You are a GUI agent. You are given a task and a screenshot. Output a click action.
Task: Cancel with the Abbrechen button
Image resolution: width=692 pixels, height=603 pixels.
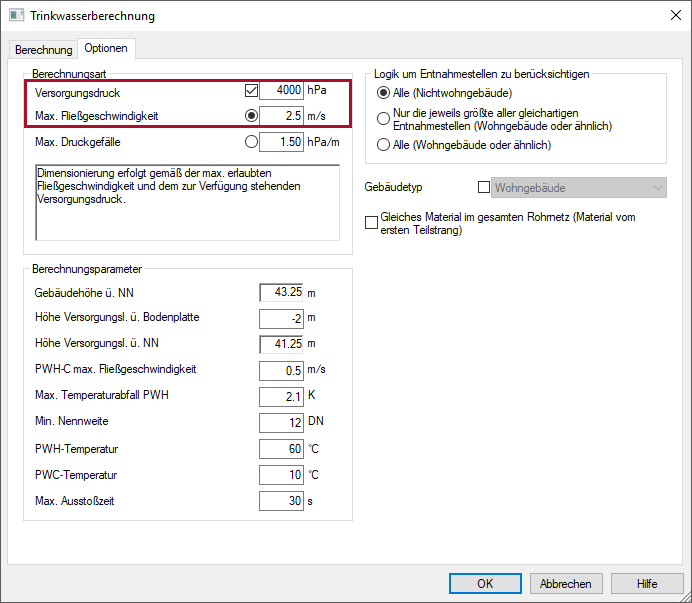566,584
